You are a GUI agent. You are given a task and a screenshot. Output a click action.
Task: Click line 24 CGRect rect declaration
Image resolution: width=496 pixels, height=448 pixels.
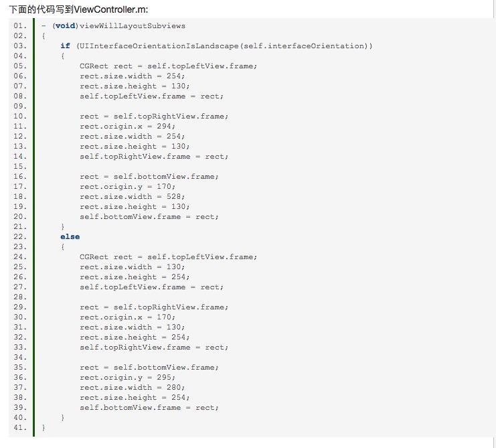click(x=168, y=257)
